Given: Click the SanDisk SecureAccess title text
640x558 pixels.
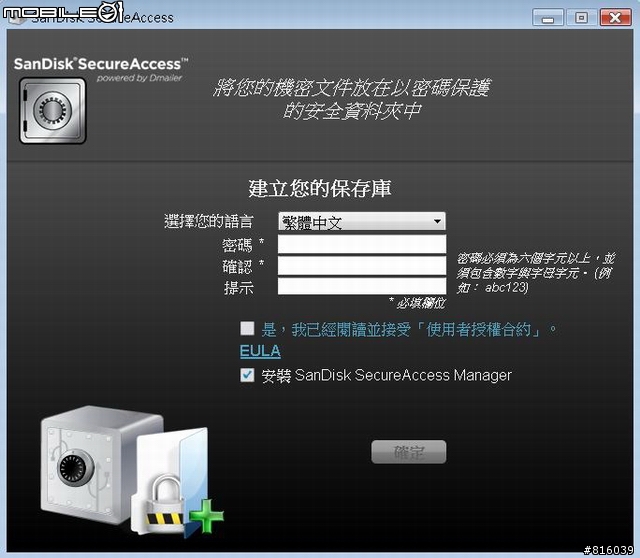Looking at the screenshot, I should click(101, 64).
